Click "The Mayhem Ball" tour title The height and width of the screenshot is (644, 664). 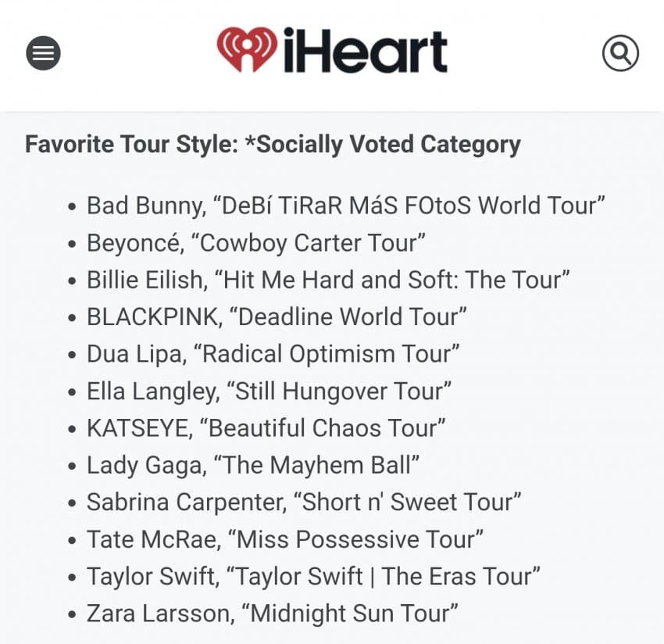point(321,466)
